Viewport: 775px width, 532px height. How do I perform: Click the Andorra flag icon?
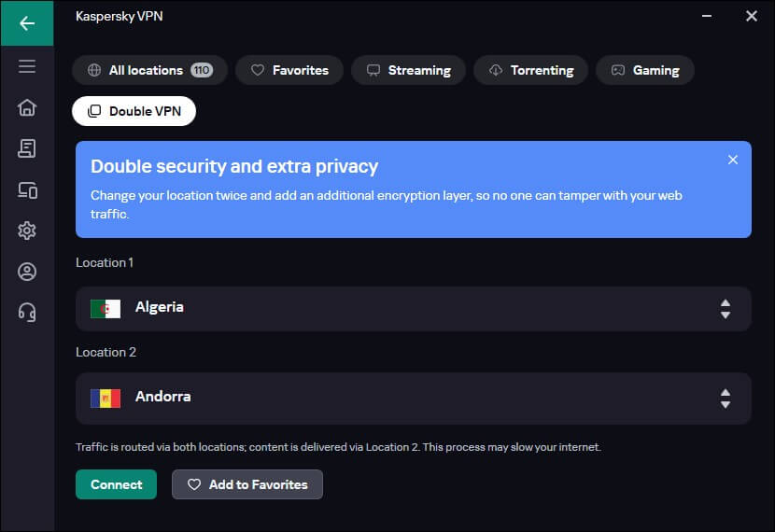106,399
